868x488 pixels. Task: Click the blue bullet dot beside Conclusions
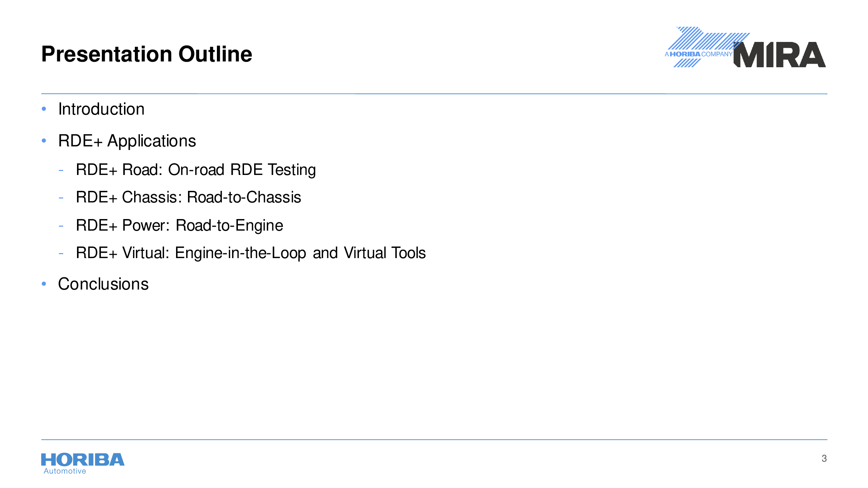click(44, 284)
